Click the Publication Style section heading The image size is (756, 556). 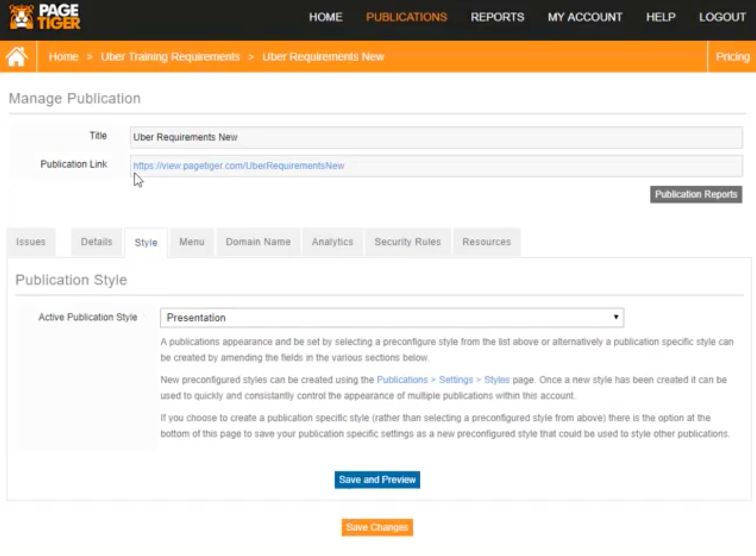71,280
